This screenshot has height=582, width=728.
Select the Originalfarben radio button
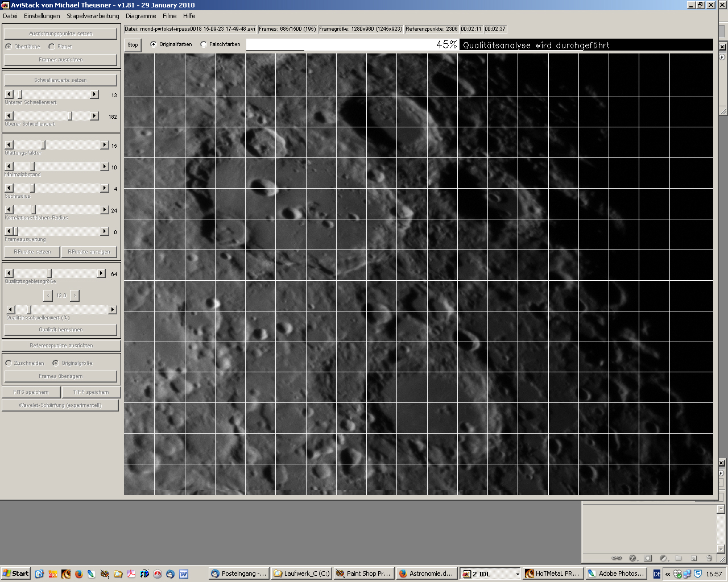[x=154, y=44]
